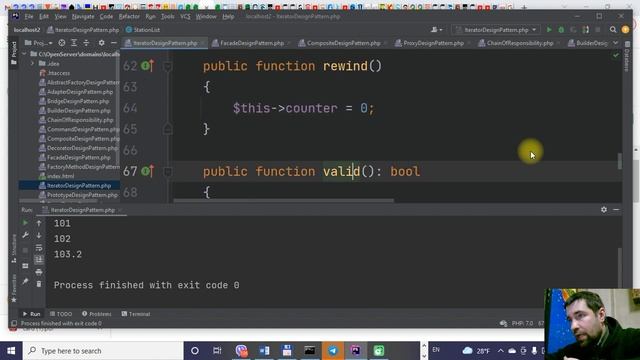
Task: Open Project panel settings gear
Action: click(x=101, y=43)
